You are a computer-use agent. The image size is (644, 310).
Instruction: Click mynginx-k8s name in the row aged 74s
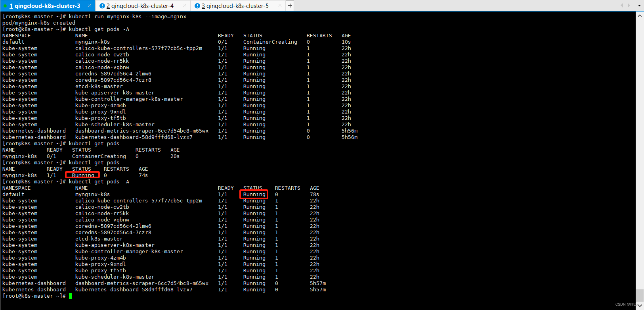click(x=20, y=175)
